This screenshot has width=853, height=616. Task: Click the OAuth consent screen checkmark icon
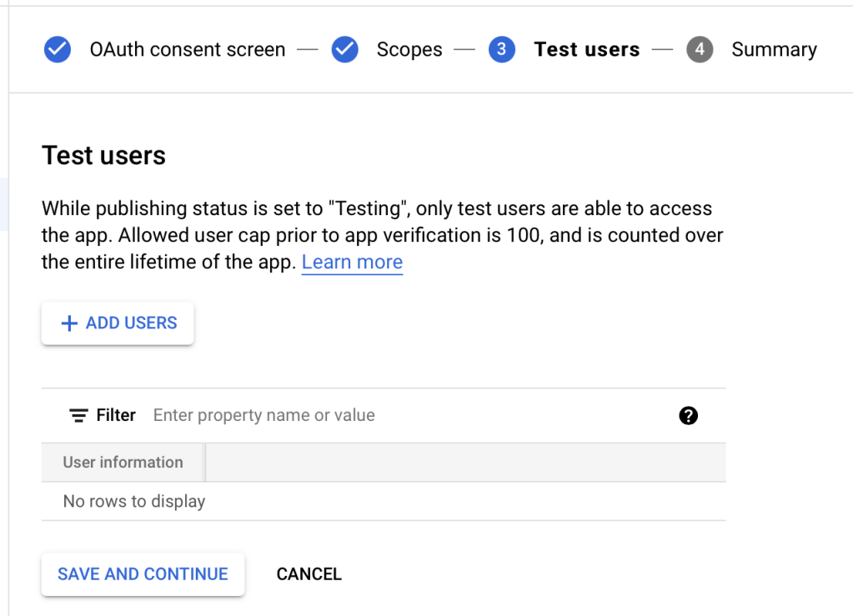tap(58, 50)
